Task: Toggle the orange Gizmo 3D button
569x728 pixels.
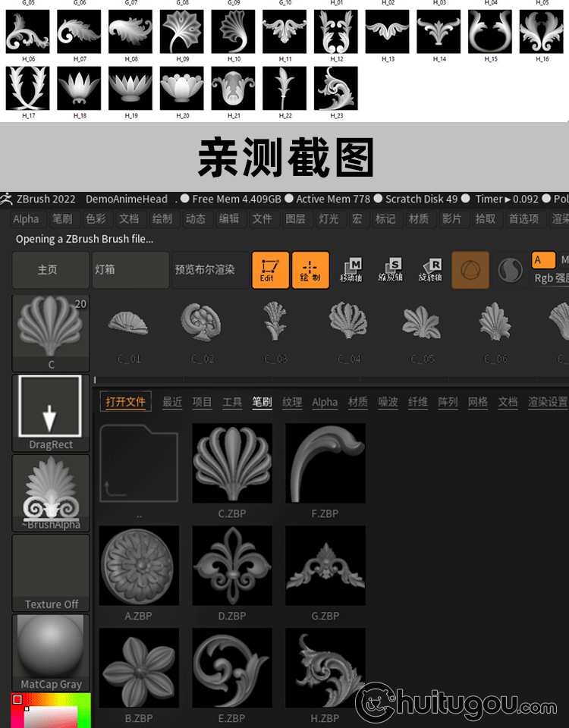Action: coord(470,270)
